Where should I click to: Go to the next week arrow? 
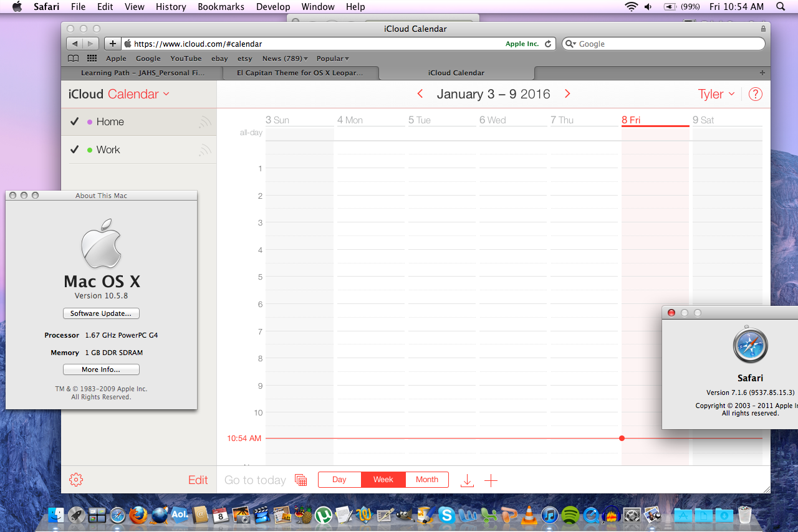[567, 94]
